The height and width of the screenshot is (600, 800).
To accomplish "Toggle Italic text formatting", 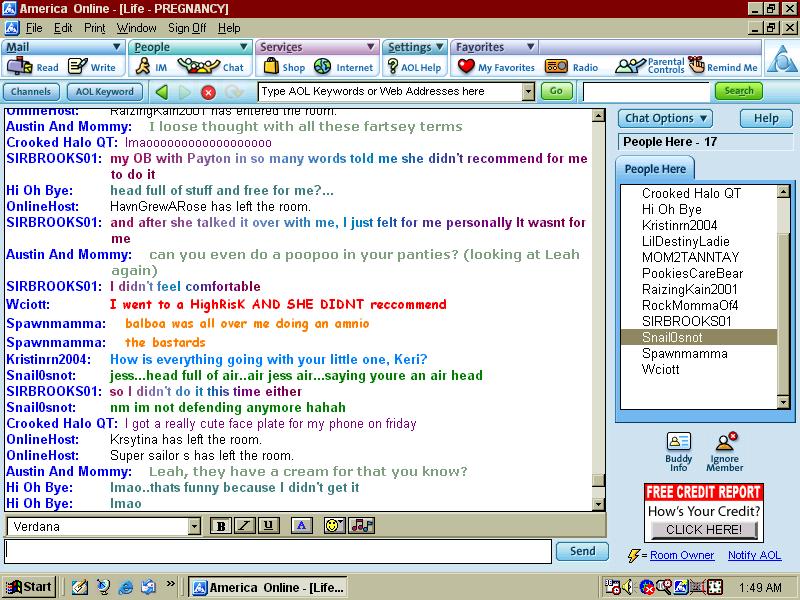I will tap(245, 526).
